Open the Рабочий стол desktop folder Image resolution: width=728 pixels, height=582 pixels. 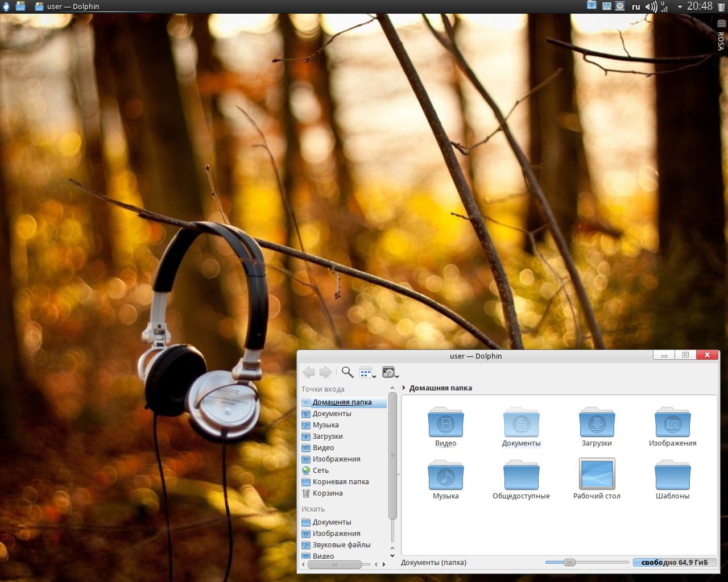point(597,475)
